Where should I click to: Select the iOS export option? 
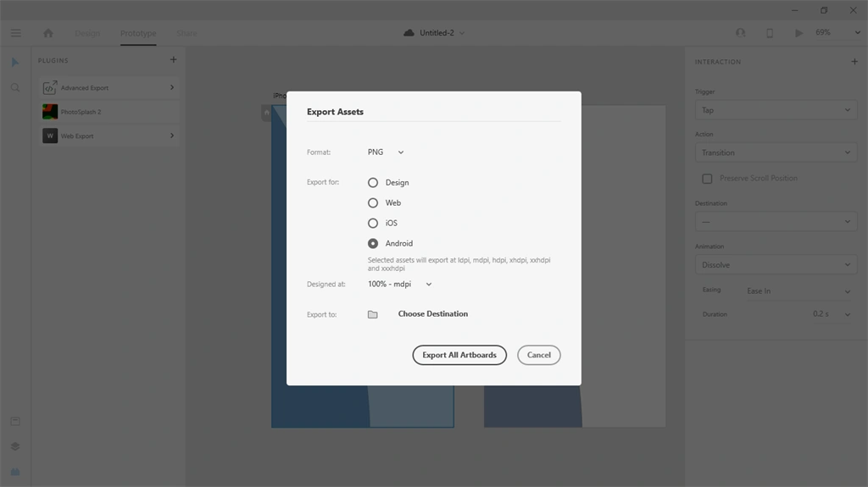[x=373, y=223]
